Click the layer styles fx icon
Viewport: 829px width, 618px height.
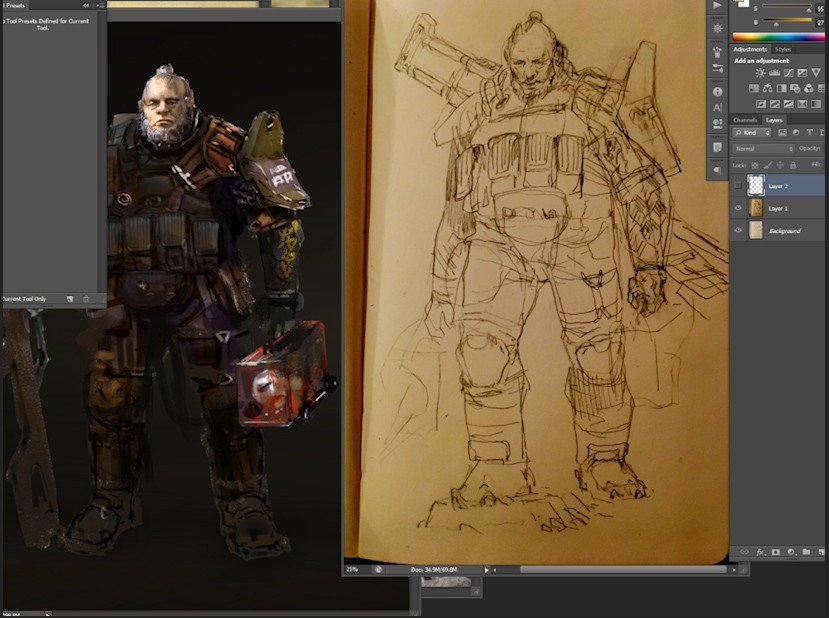click(x=760, y=552)
